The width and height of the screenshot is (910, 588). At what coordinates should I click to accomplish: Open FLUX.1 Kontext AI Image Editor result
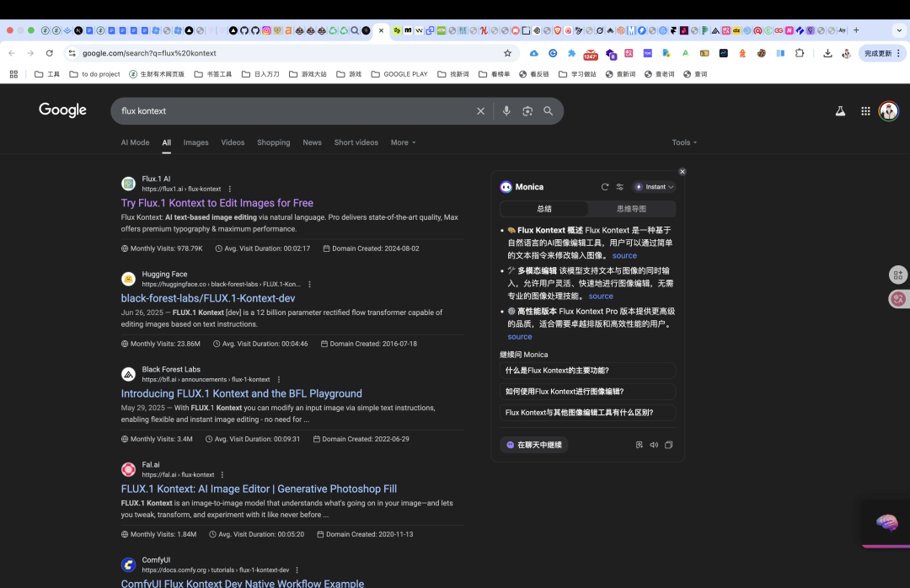click(259, 489)
